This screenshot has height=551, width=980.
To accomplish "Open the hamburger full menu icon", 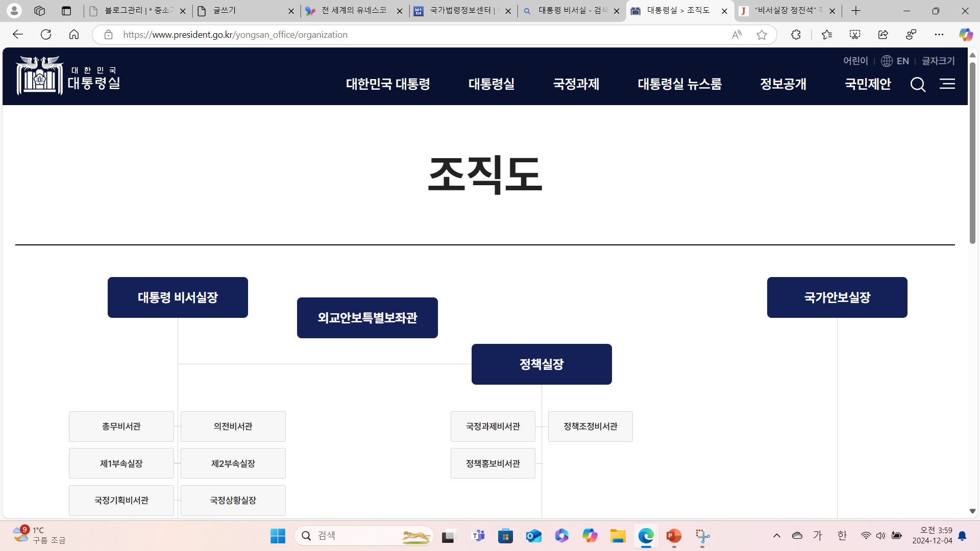I will click(x=947, y=84).
